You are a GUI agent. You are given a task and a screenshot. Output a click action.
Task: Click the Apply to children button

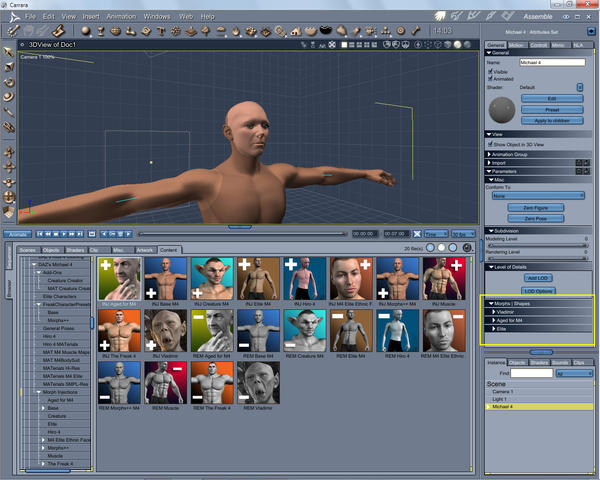(x=552, y=121)
